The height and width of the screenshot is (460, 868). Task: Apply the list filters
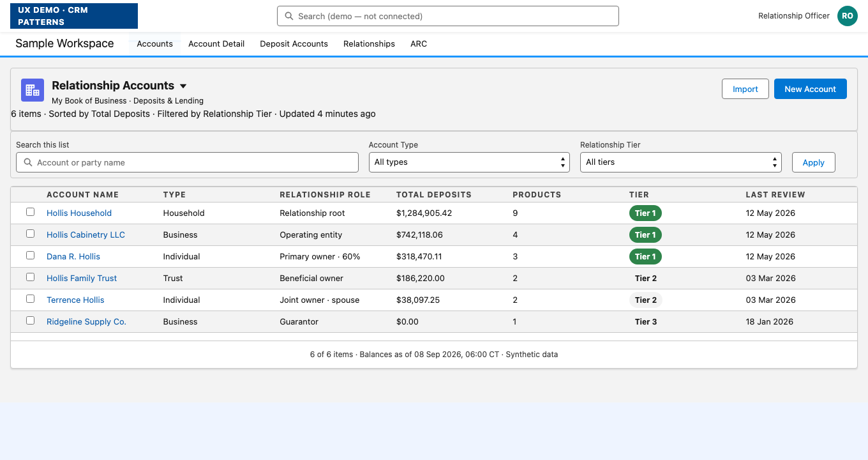tap(814, 162)
